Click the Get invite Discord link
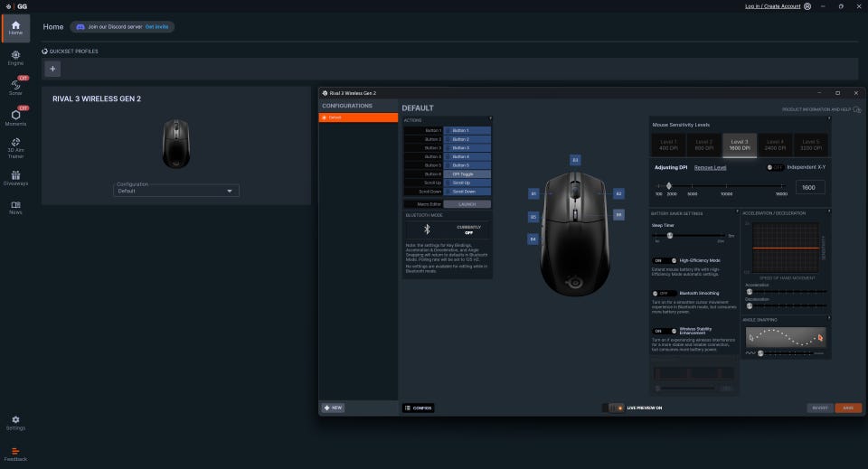 [x=156, y=26]
